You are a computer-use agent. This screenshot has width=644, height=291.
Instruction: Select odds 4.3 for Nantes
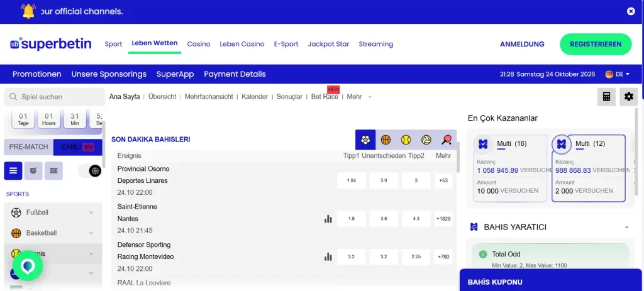tap(416, 219)
